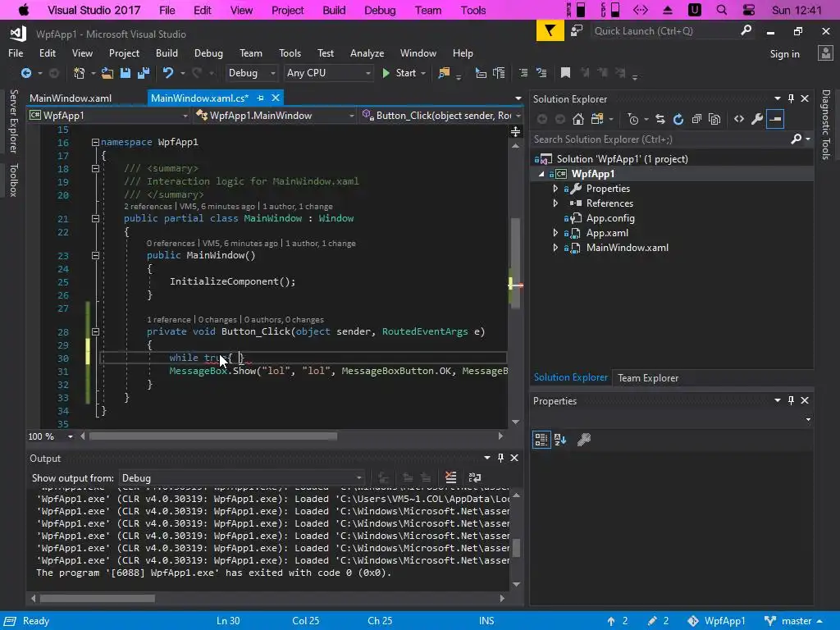Switch views in Solution Explorer toolbar
Viewport: 840px width, 630px height.
point(597,119)
